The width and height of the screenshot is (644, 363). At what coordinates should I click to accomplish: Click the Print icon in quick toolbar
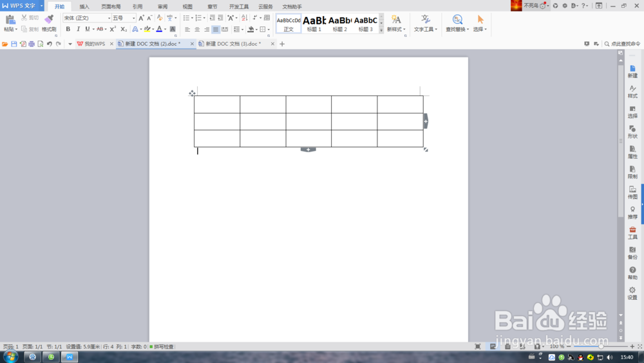(x=32, y=44)
